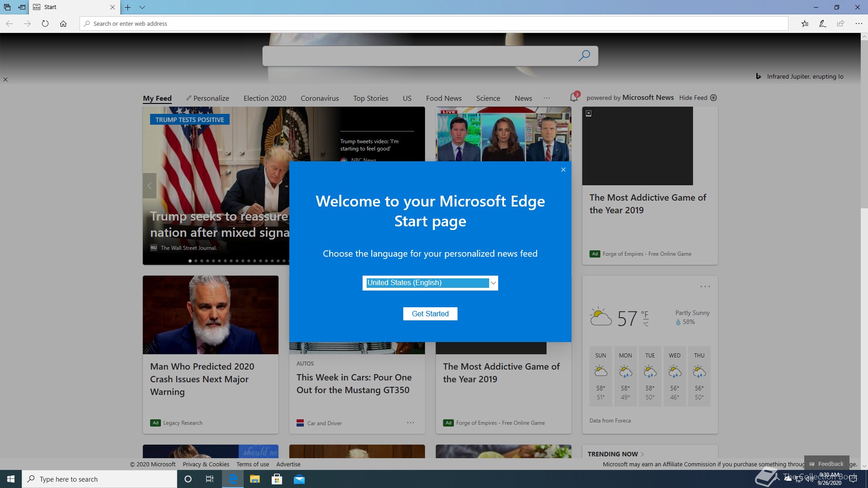The height and width of the screenshot is (488, 868).
Task: Refresh the page
Action: (x=45, y=23)
